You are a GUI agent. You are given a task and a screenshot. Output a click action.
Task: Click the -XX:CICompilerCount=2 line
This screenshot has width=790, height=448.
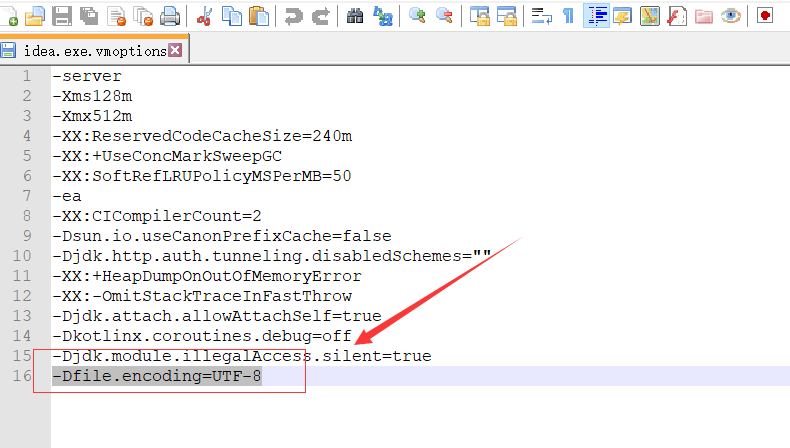tap(157, 216)
